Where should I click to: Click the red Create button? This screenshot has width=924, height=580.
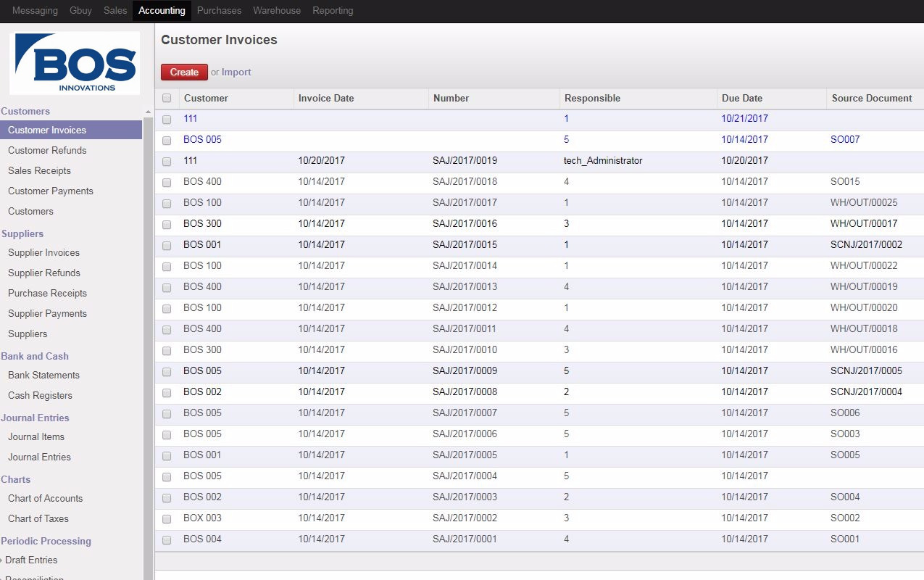(x=184, y=72)
